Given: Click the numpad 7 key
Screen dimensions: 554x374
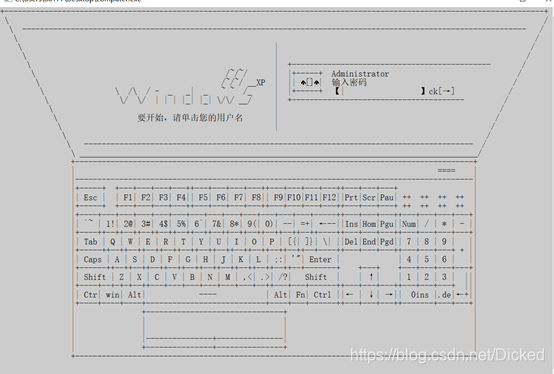Looking at the screenshot, I should pos(409,242).
